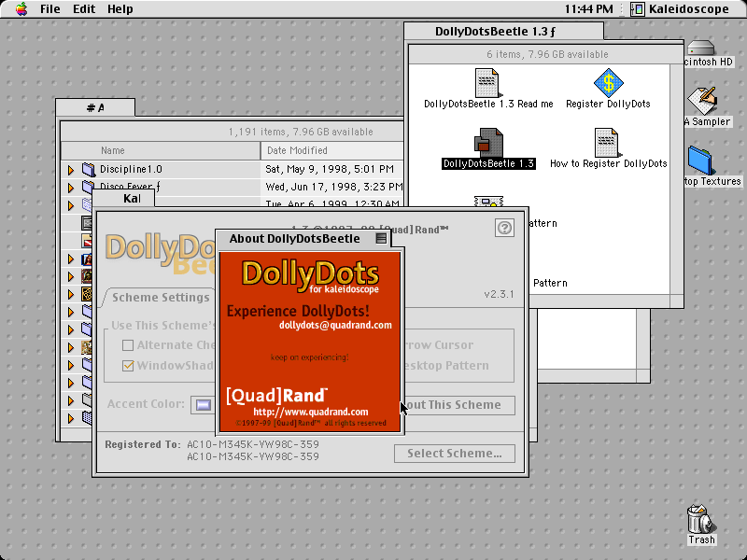This screenshot has height=560, width=747.
Task: Click the Arrow Cursor option label
Action: pos(438,345)
